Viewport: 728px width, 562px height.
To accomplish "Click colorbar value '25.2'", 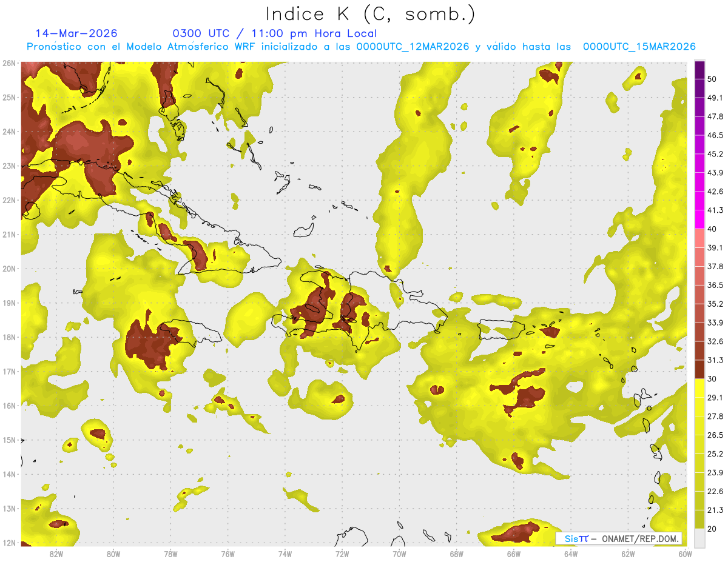I will point(715,454).
